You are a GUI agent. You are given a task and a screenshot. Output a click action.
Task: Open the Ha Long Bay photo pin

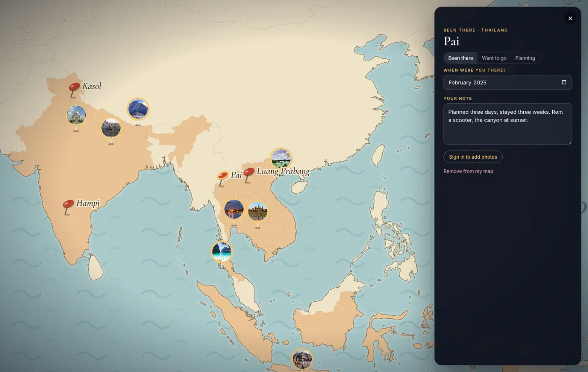(x=281, y=158)
